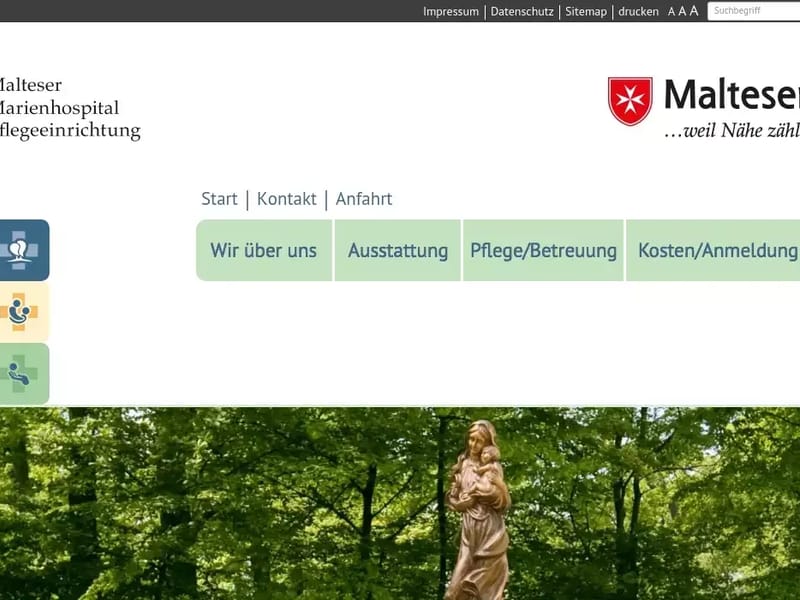Click drucken to print the page
Image resolution: width=800 pixels, height=600 pixels.
click(x=638, y=12)
